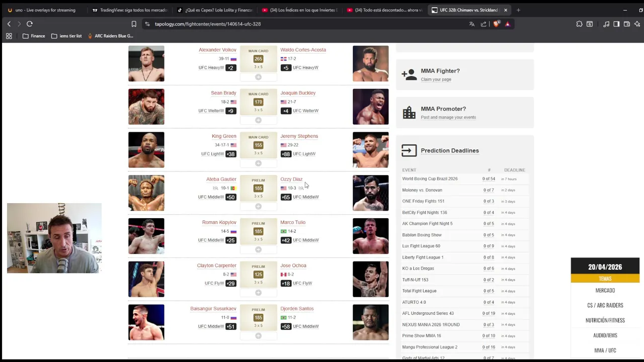The image size is (644, 362).
Task: Open Baisangur Susurkaev fighter link
Action: 213,309
